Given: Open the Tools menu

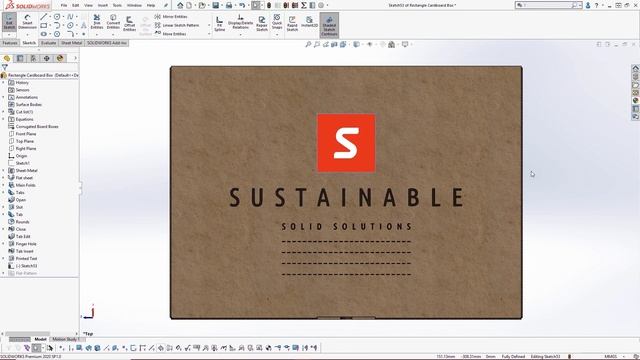Looking at the screenshot, I should [x=117, y=5].
